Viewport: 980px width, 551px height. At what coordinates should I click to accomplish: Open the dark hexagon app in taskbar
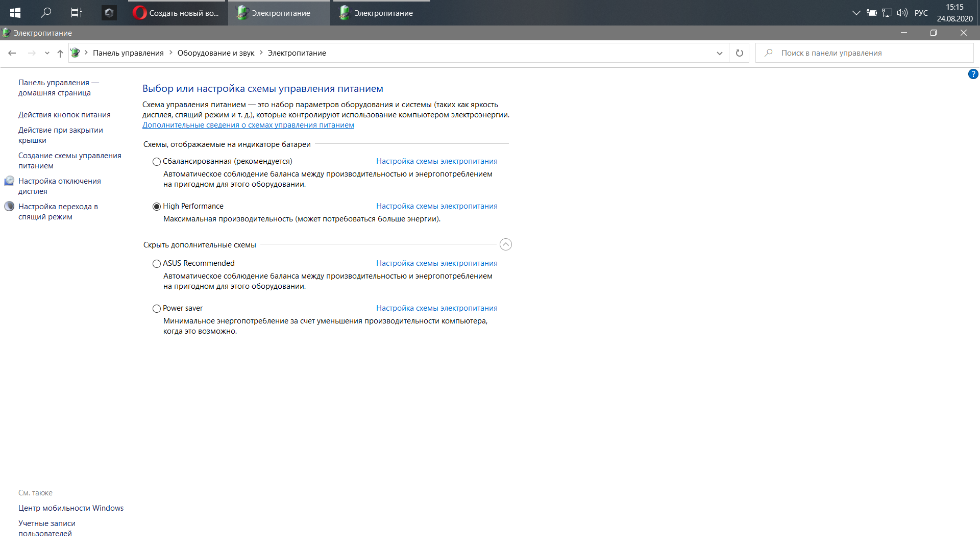click(x=109, y=13)
